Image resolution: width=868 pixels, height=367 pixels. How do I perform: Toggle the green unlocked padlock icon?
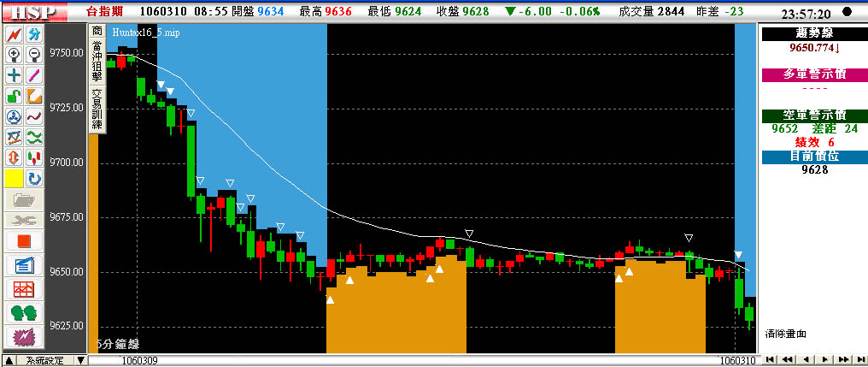coord(14,95)
